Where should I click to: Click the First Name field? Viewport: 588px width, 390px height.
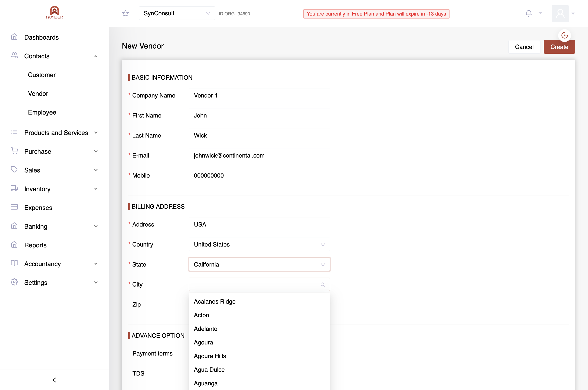tap(259, 115)
